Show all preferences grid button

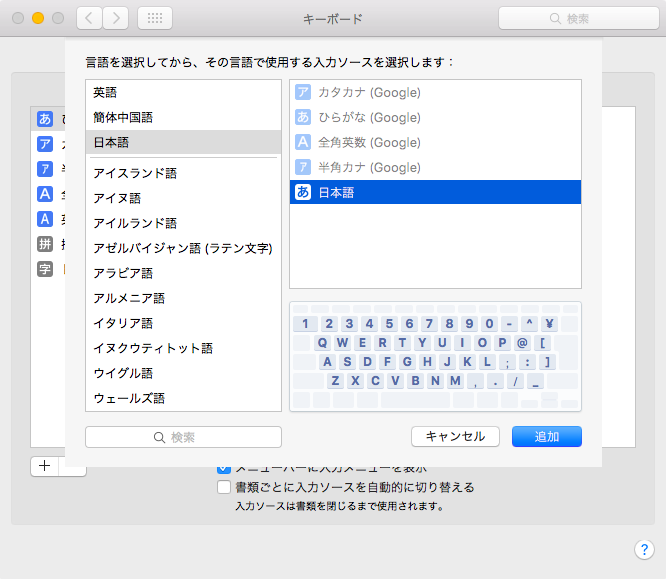tap(155, 18)
